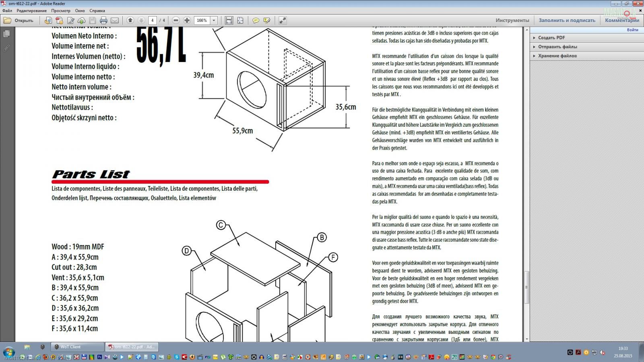Viewport: 644px width, 362px height.
Task: Click the 166% zoom value field
Action: 202,20
